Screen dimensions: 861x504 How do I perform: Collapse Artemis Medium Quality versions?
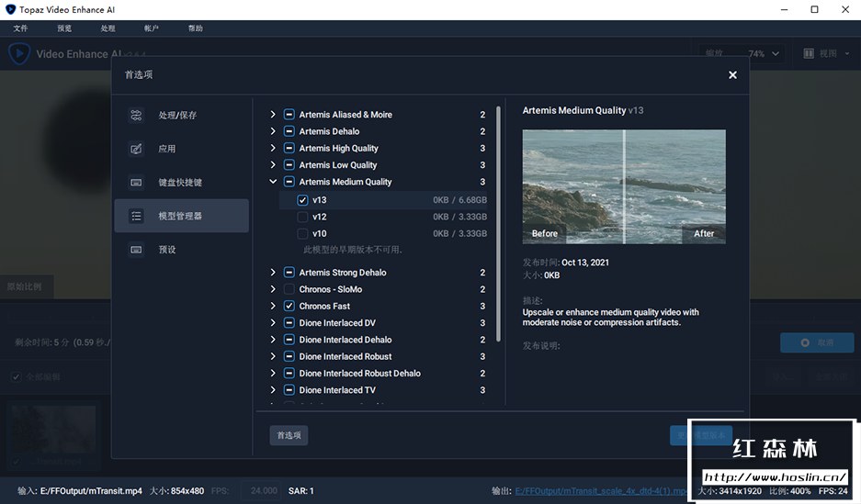[273, 182]
